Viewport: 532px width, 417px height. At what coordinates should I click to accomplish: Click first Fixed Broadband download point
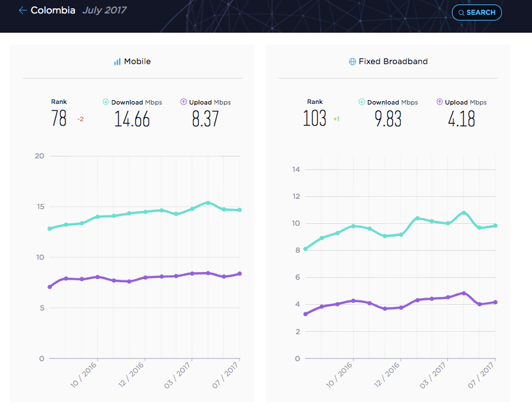(306, 249)
